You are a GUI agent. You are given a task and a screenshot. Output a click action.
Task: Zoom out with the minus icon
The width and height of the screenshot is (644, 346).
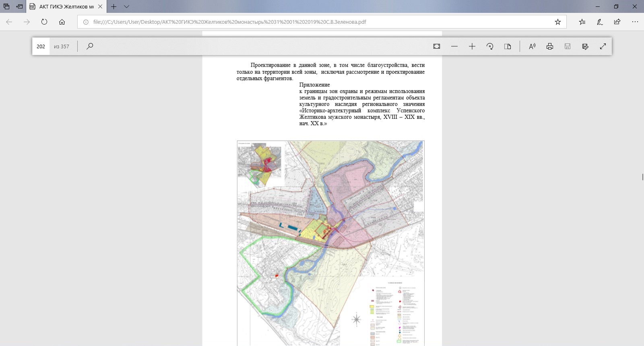click(x=454, y=46)
